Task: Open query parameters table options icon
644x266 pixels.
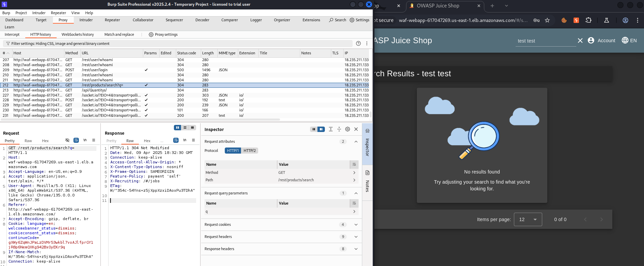Action: click(x=354, y=203)
